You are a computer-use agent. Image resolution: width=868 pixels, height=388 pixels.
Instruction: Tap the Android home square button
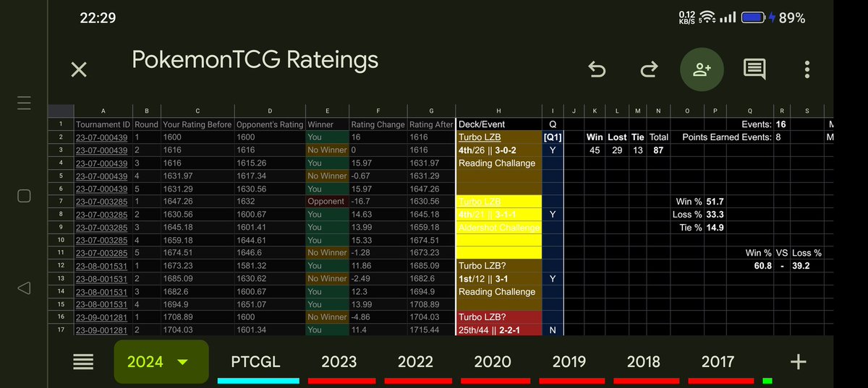pos(24,195)
